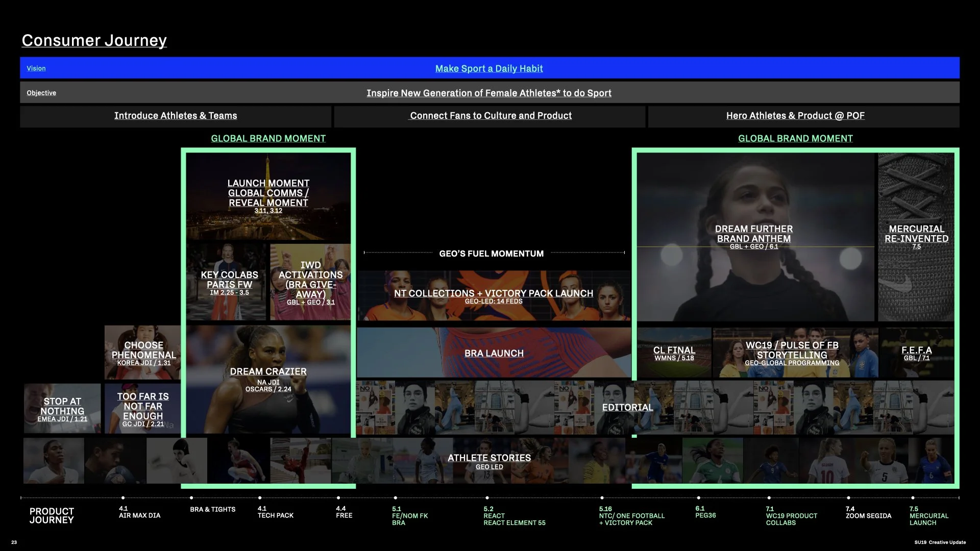Select Dream Further Brand Anthem image
The height and width of the screenshot is (551, 980).
click(753, 237)
